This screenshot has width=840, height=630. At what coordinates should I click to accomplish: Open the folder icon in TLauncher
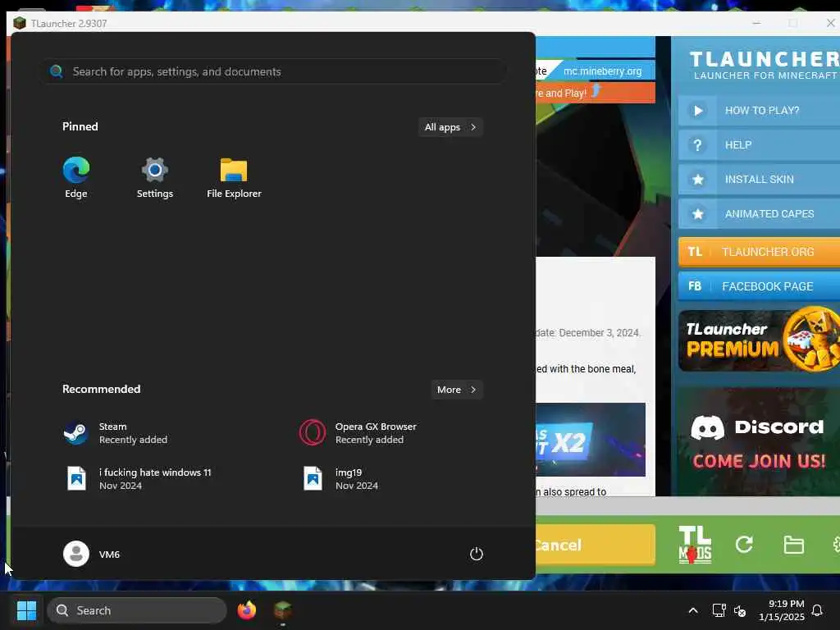793,545
